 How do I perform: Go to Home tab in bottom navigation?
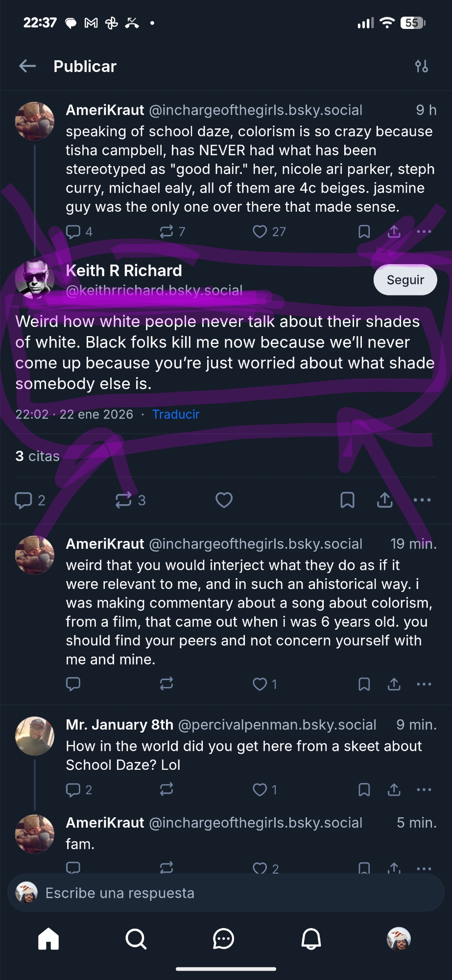(48, 939)
